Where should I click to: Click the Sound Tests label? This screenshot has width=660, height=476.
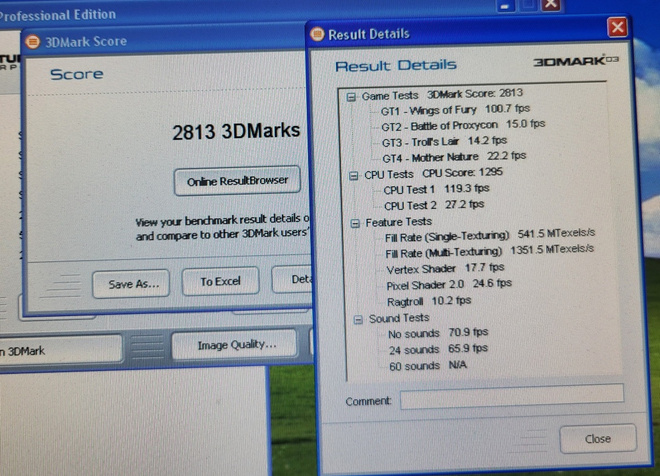pos(399,318)
